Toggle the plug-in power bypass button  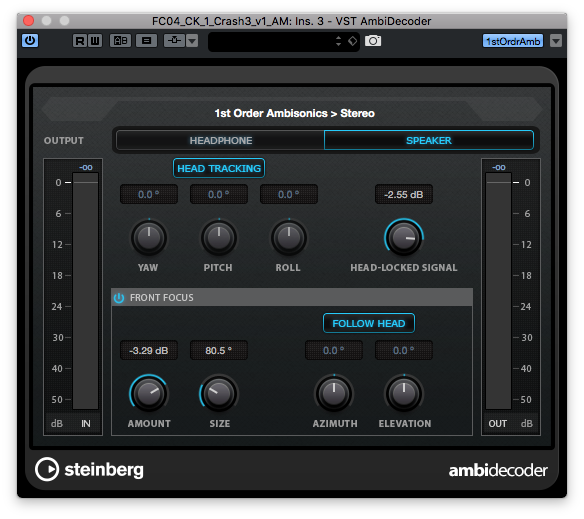click(30, 40)
